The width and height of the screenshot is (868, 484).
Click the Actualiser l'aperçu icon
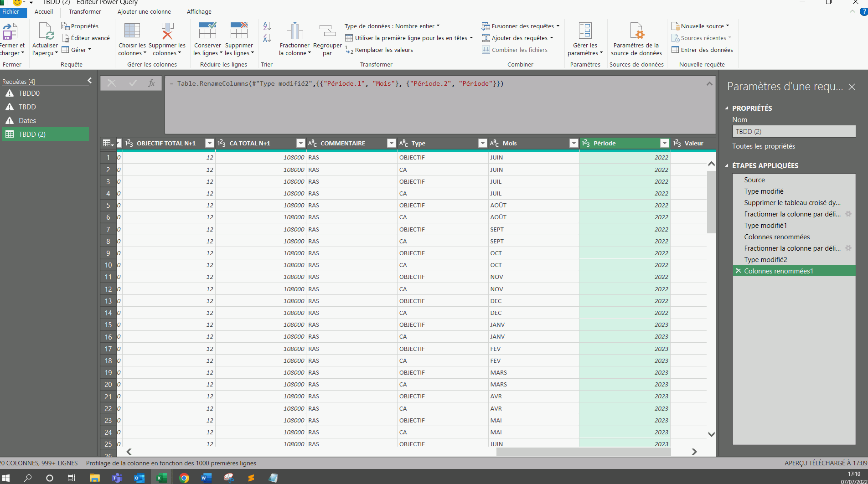click(45, 32)
